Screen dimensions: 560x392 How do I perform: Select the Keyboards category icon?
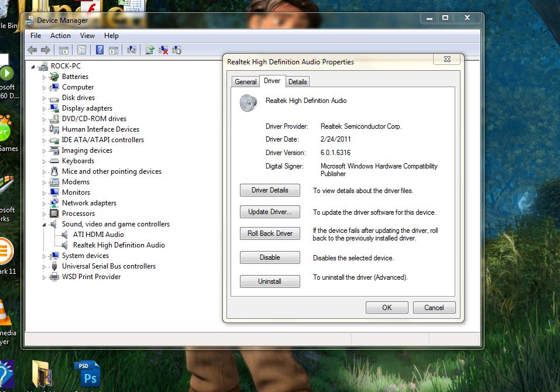click(x=54, y=161)
